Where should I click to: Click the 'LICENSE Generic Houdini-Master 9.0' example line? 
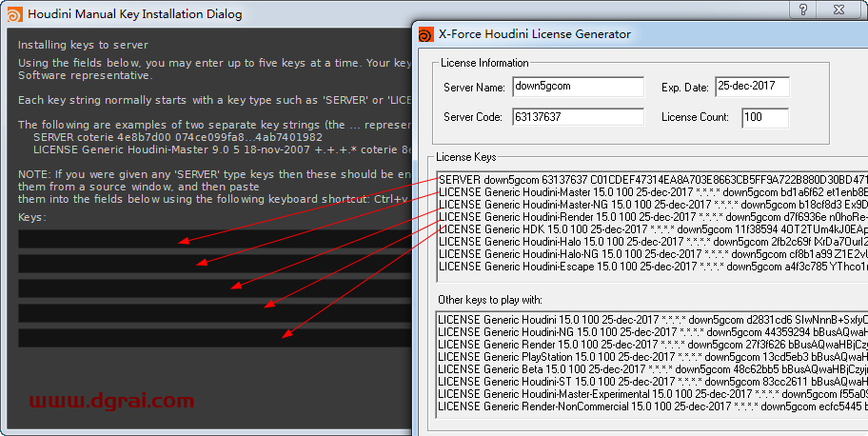(x=223, y=149)
